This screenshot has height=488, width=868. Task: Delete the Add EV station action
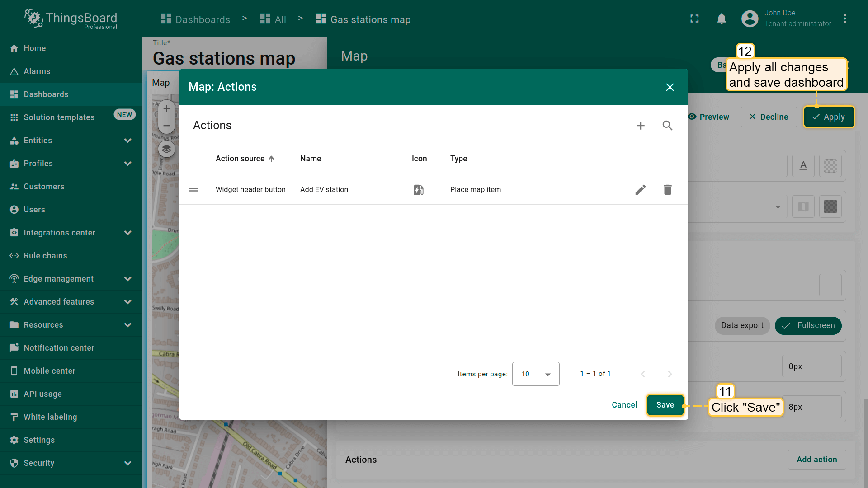[x=667, y=190]
